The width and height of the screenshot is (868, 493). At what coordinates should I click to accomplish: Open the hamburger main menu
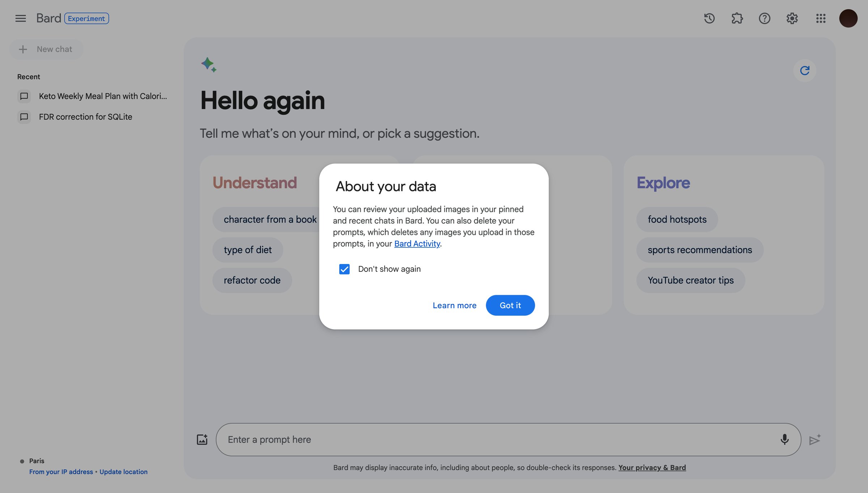pos(21,18)
